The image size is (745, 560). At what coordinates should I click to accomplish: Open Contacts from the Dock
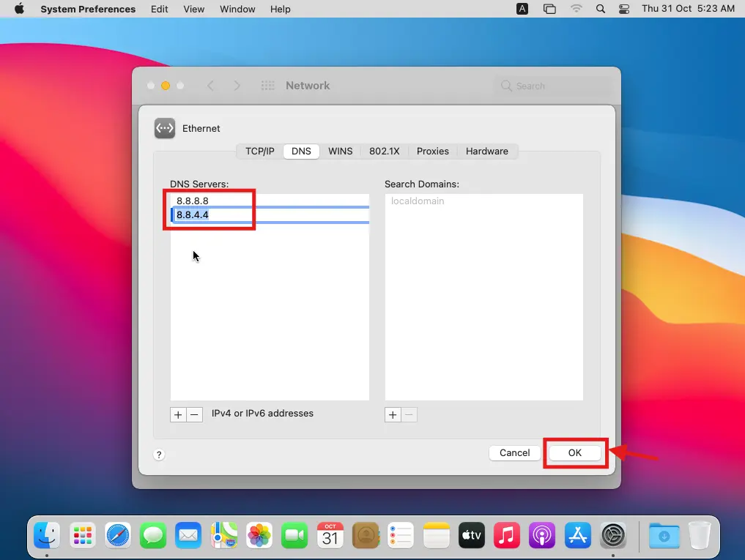pos(366,535)
